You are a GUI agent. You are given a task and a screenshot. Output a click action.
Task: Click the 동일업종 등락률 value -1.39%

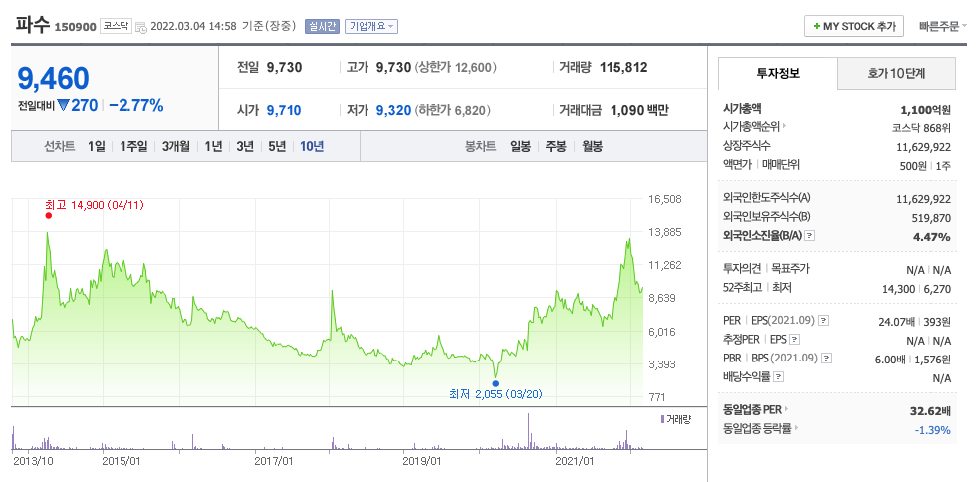click(x=933, y=430)
